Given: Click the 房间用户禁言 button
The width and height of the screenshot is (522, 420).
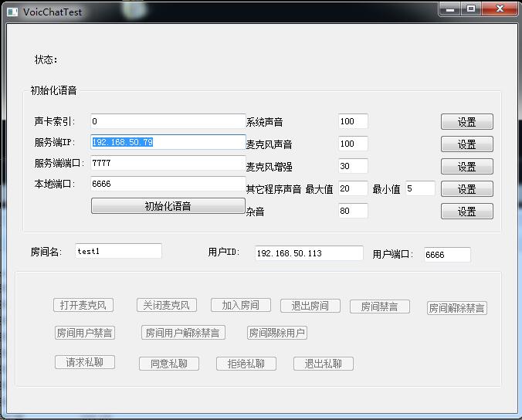Looking at the screenshot, I should click(x=85, y=333).
